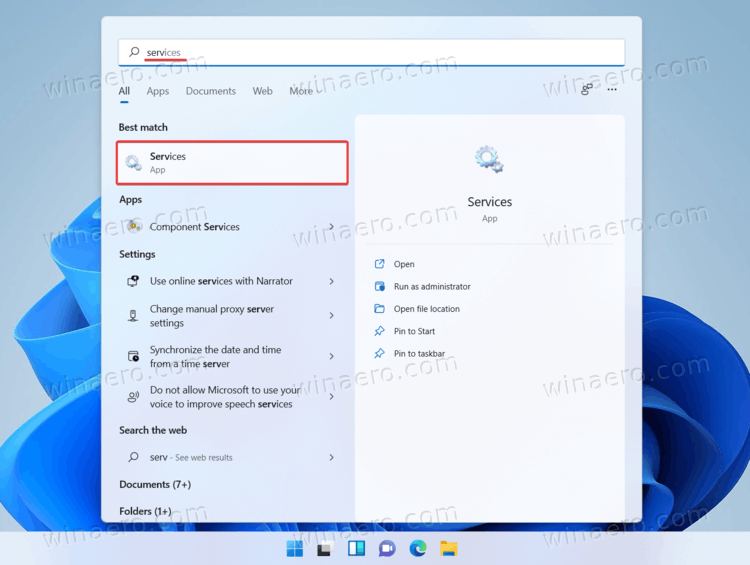
Task: Click the Services gear icon in Best match
Action: [133, 163]
